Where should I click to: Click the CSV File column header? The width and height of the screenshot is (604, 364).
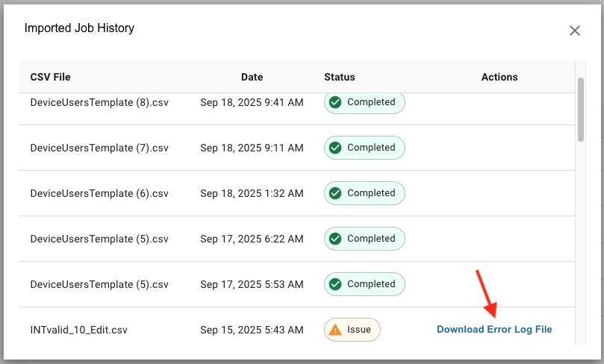(x=50, y=77)
